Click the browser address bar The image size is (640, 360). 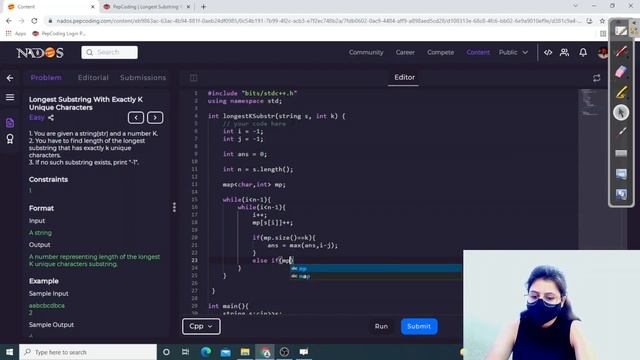(314, 20)
